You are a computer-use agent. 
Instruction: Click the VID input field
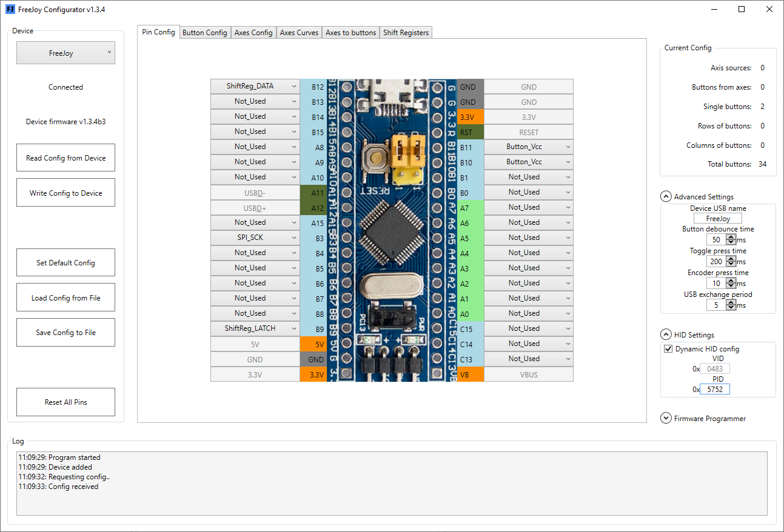(715, 368)
